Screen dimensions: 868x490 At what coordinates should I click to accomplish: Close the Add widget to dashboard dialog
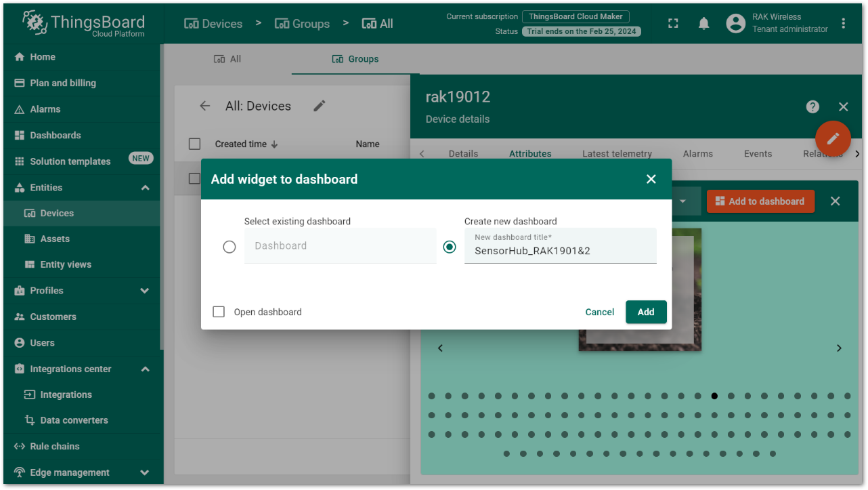(651, 179)
